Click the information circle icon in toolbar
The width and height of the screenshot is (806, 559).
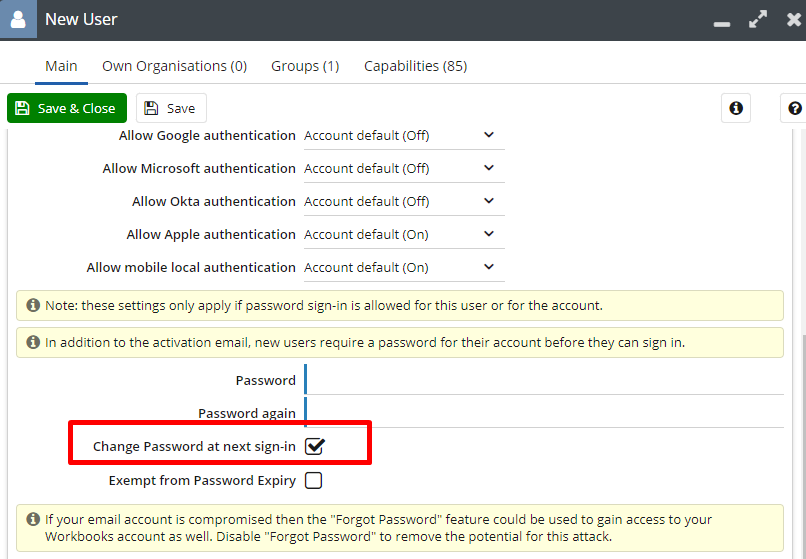click(736, 108)
